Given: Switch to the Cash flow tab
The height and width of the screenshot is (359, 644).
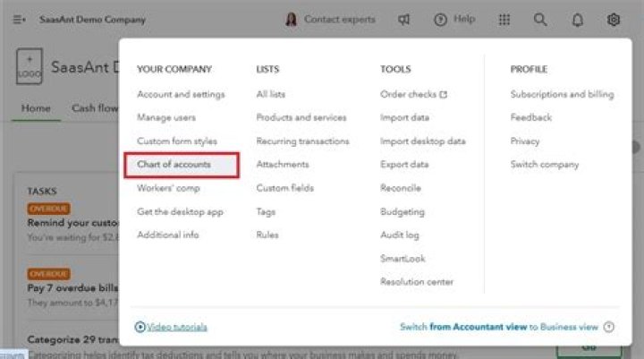Looking at the screenshot, I should tap(95, 108).
